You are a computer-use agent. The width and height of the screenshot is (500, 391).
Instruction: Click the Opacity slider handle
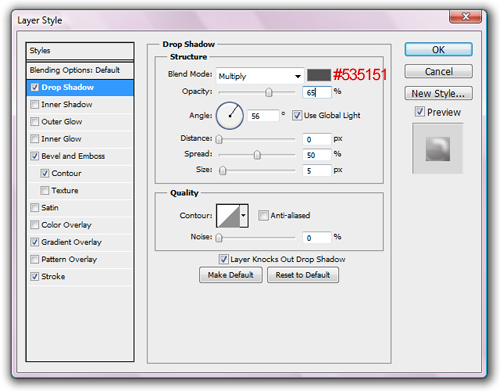(269, 92)
